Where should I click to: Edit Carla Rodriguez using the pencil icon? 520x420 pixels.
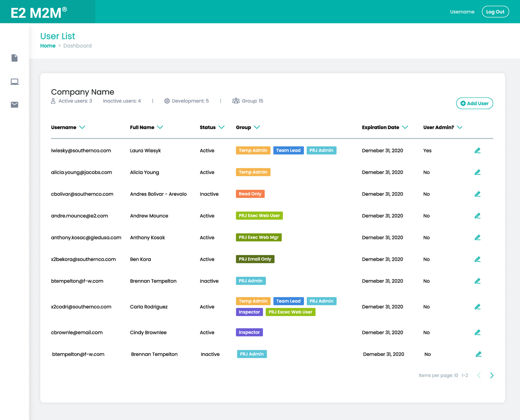(477, 307)
